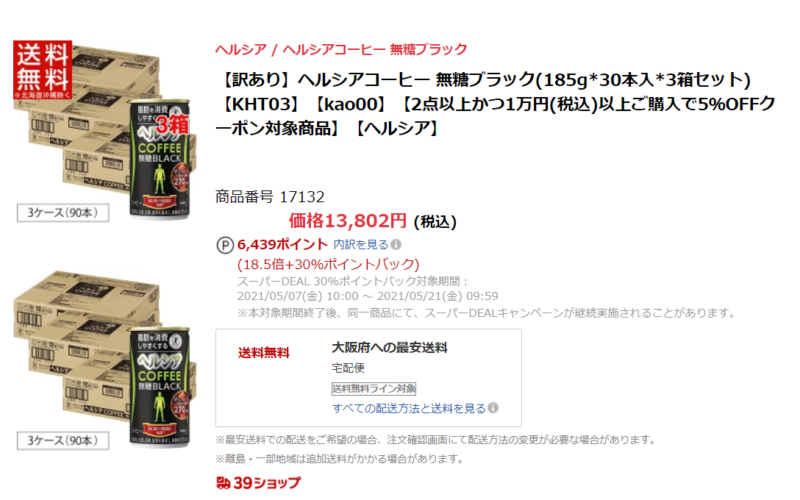Click the 内訳を見る points breakdown link

(361, 245)
